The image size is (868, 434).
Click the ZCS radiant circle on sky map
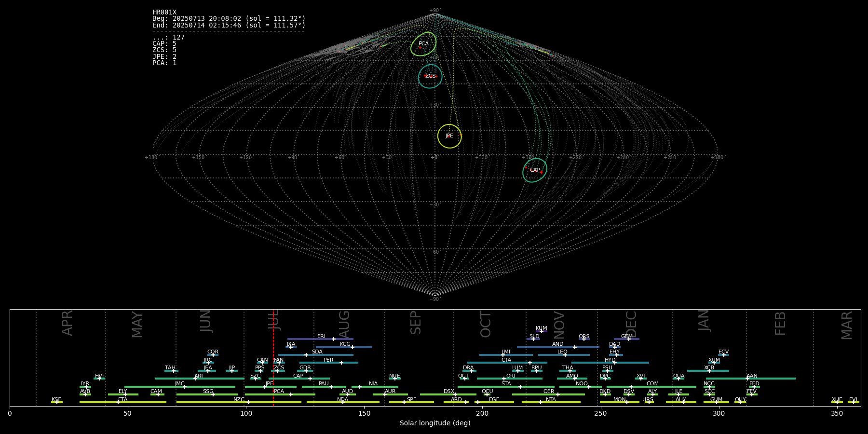pos(430,76)
